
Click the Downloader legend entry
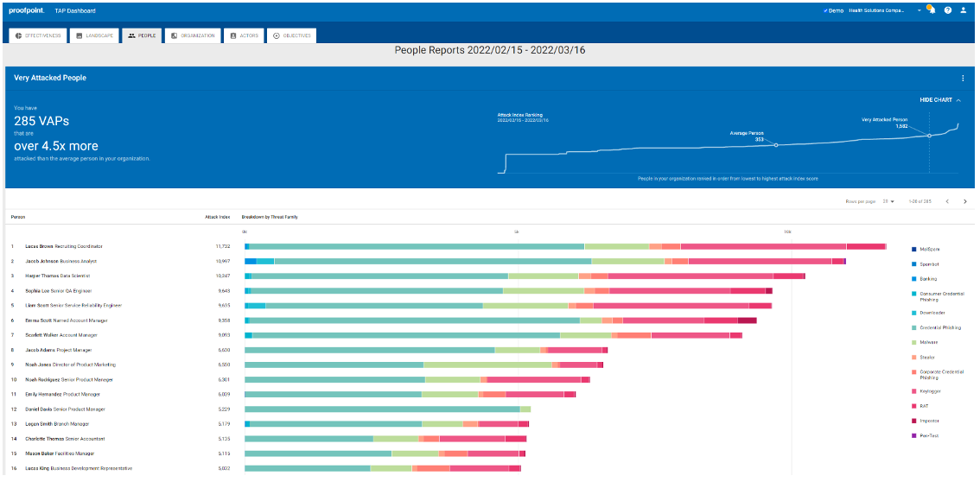[x=927, y=313]
